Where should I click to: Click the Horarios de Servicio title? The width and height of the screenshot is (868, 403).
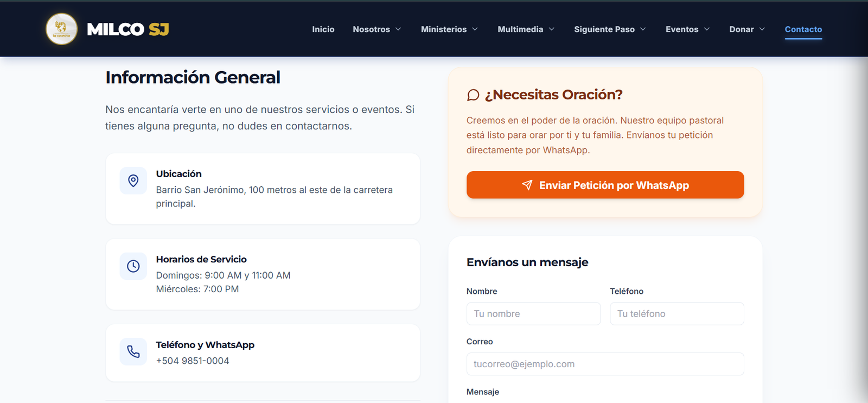201,260
